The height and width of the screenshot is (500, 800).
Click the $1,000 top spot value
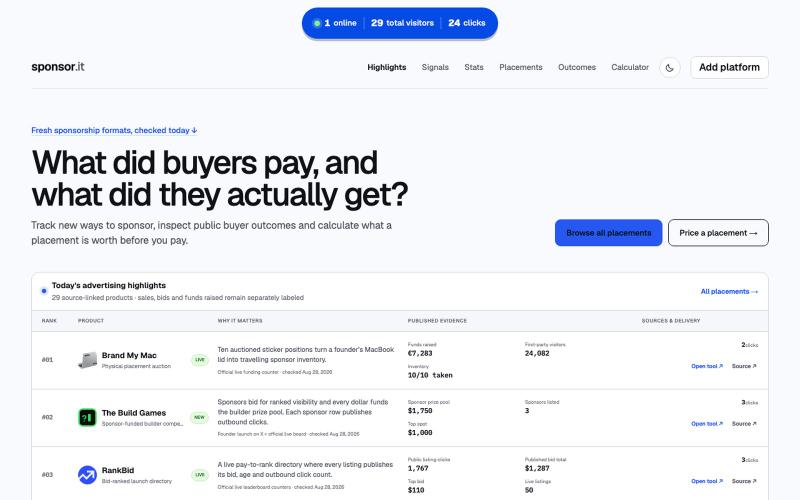(x=420, y=433)
